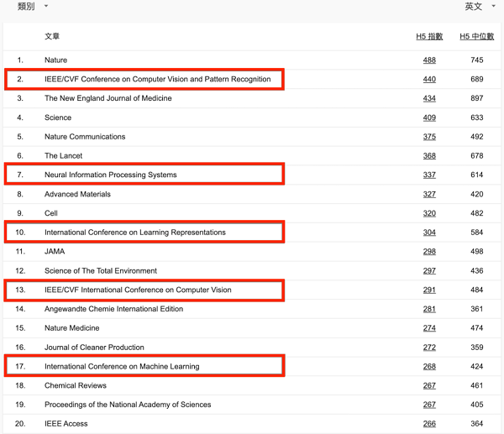Click the H5 指數 column header link
The width and height of the screenshot is (504, 434).
(429, 37)
